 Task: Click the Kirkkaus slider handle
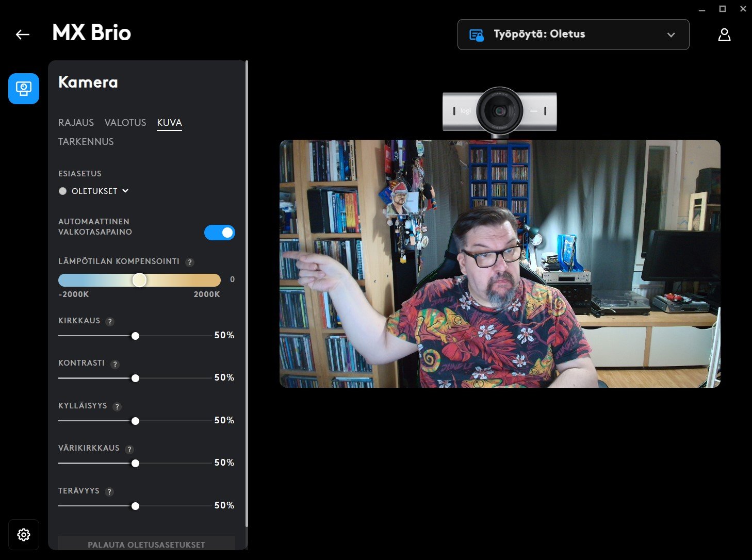coord(135,336)
